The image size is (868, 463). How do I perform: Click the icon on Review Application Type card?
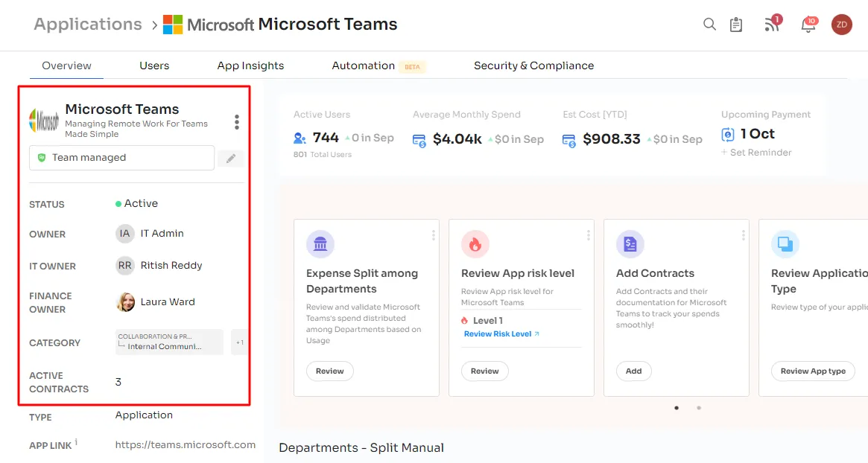click(785, 244)
